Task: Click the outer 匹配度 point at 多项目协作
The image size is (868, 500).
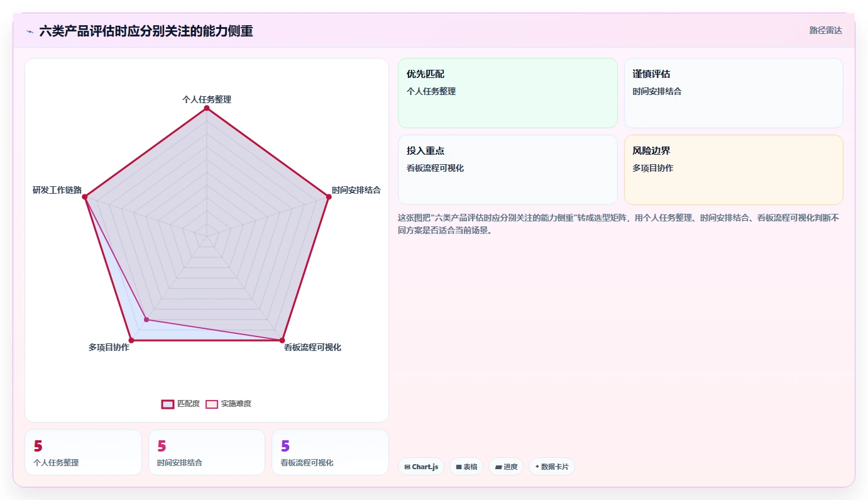Action: [131, 340]
